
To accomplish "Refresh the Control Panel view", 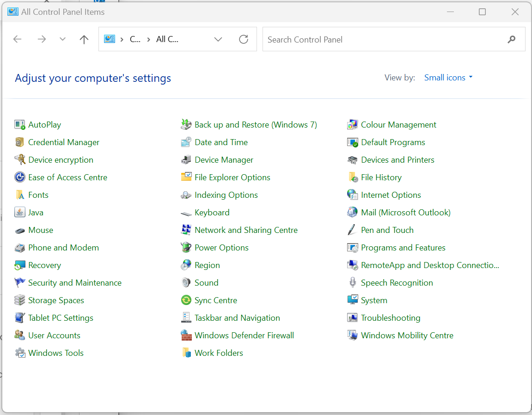I will [244, 39].
